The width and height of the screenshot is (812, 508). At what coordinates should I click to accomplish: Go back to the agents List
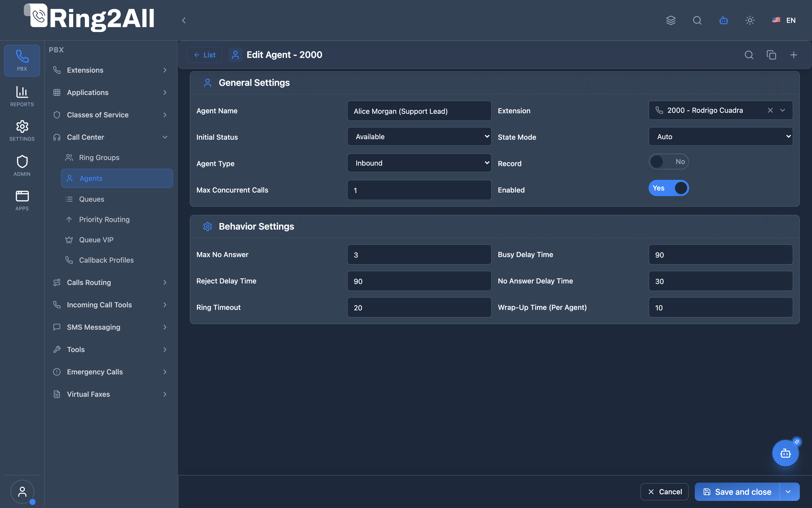[x=204, y=55]
